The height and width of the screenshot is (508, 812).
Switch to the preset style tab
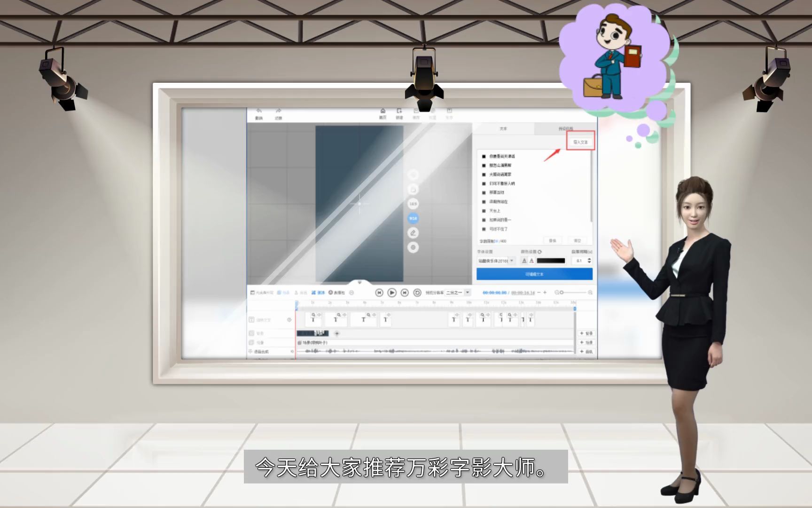[x=566, y=128]
